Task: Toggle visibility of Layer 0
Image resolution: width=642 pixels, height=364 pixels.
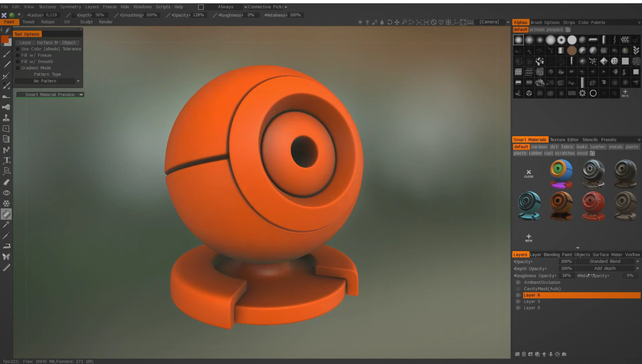Action: 518,308
